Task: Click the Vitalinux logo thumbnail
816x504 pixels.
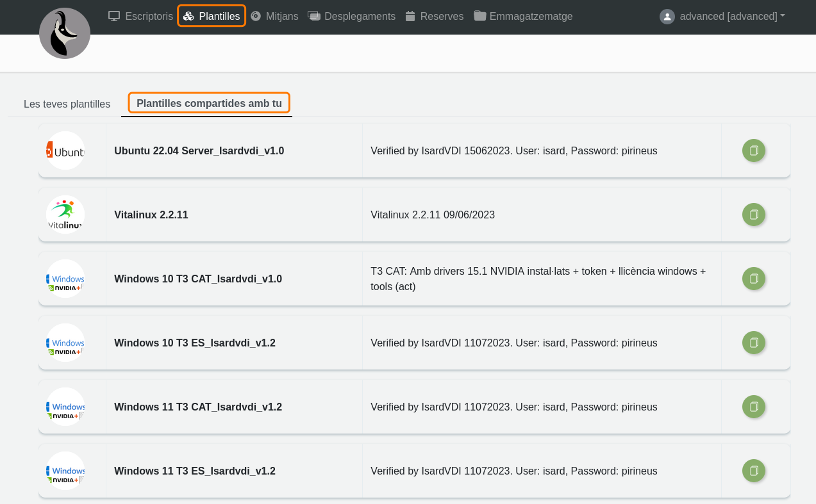Action: (65, 215)
